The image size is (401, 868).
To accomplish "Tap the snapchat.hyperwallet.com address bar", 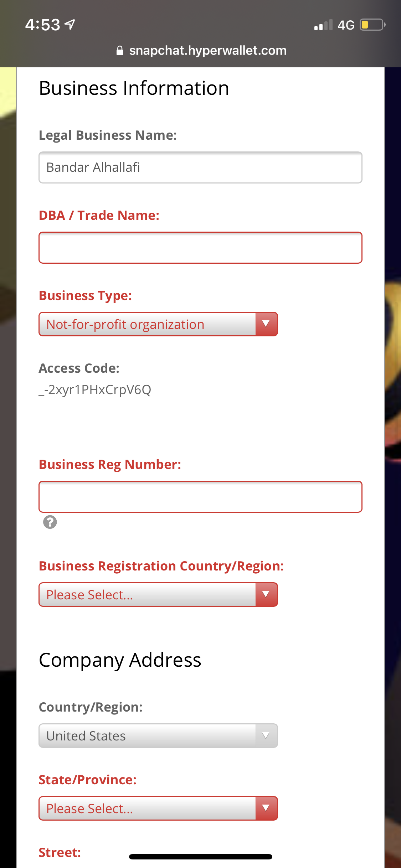I will pos(201,51).
